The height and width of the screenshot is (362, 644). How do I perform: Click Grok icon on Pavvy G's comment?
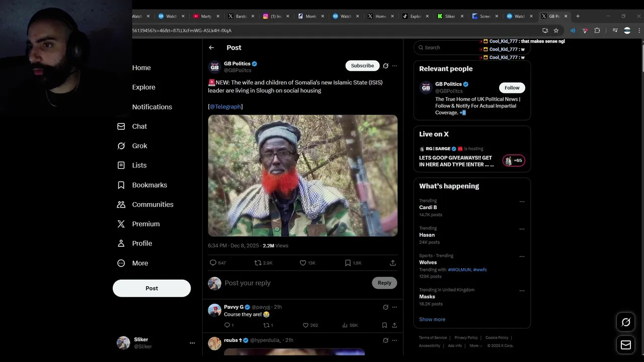click(385, 307)
